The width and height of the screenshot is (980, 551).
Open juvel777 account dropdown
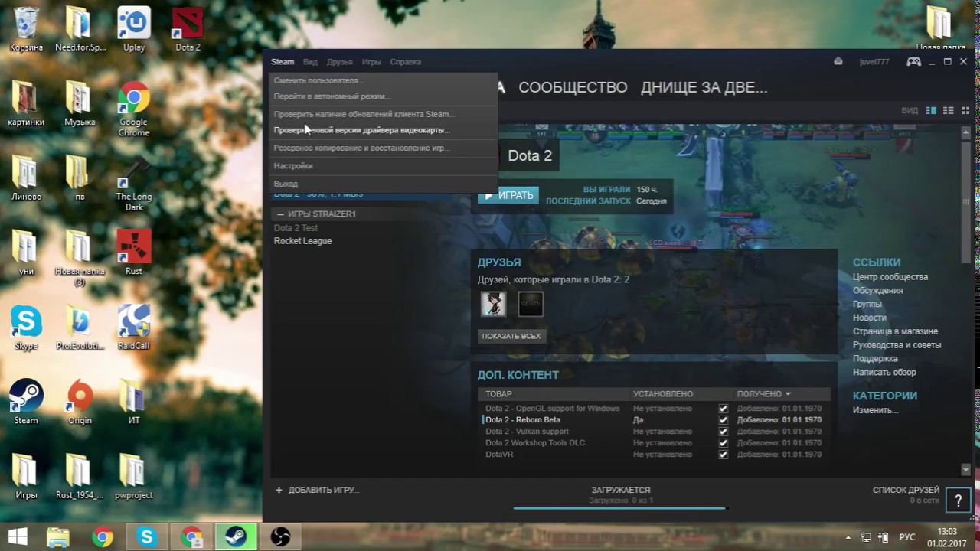tap(874, 62)
